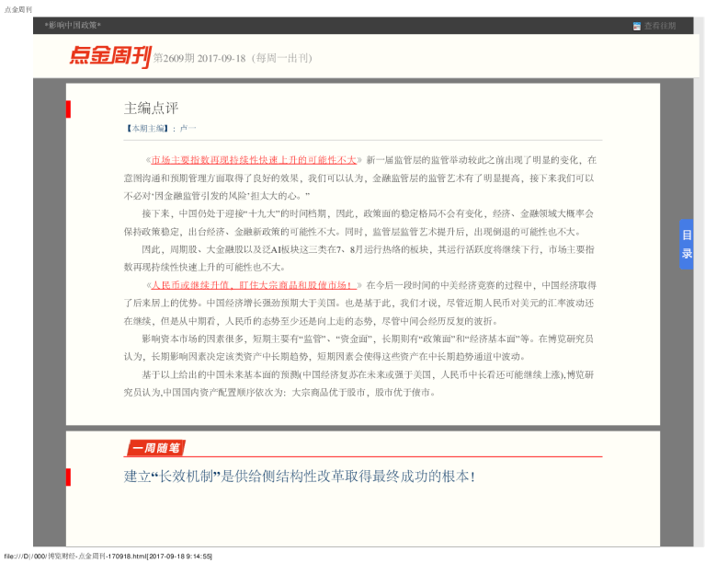The width and height of the screenshot is (728, 563).
Task: Open the 查看往期 past issues link
Action: pyautogui.click(x=660, y=26)
